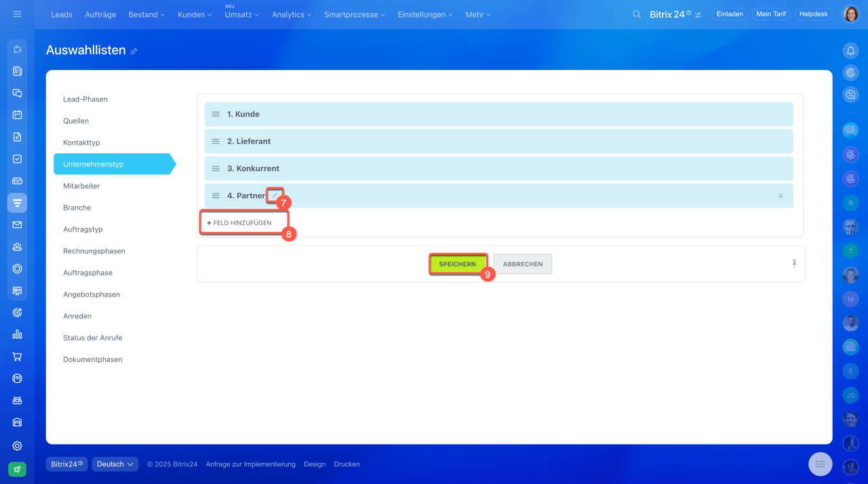The height and width of the screenshot is (484, 868).
Task: Expand the Einstellungen menu
Action: pos(425,14)
